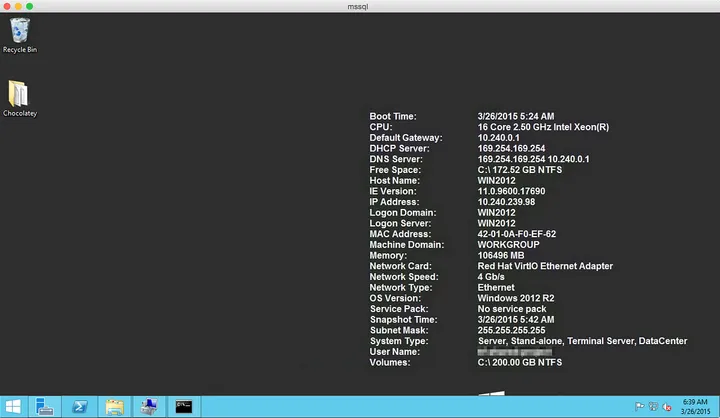This screenshot has width=720, height=418.
Task: Launch Server Manager from taskbar
Action: (x=45, y=407)
